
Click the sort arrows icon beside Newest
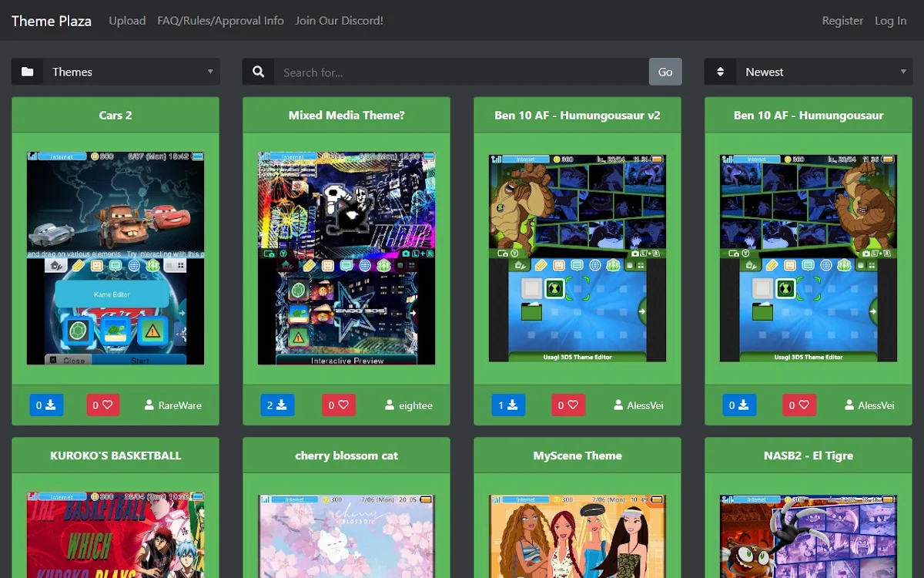pos(721,72)
